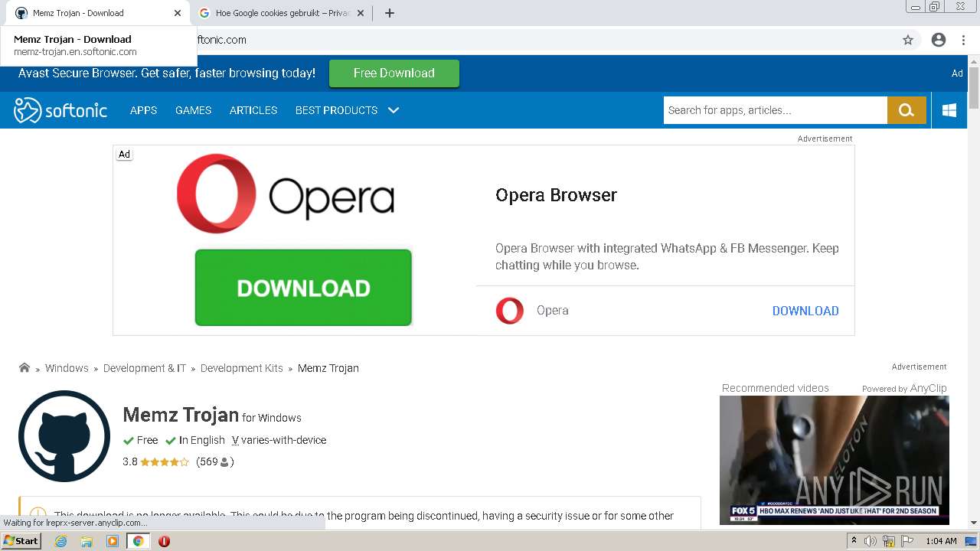Screen dimensions: 980x551
Task: Open the Development & IT breadcrumb
Action: (x=145, y=368)
